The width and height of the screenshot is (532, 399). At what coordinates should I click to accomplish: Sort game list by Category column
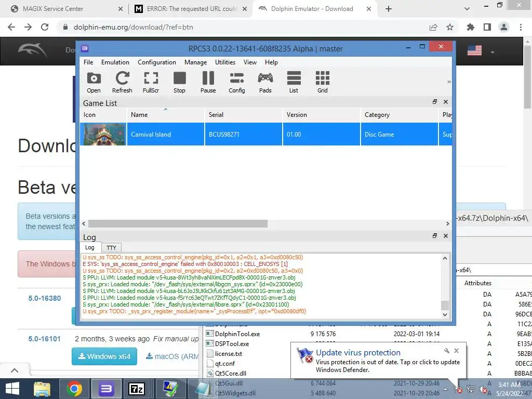point(399,115)
